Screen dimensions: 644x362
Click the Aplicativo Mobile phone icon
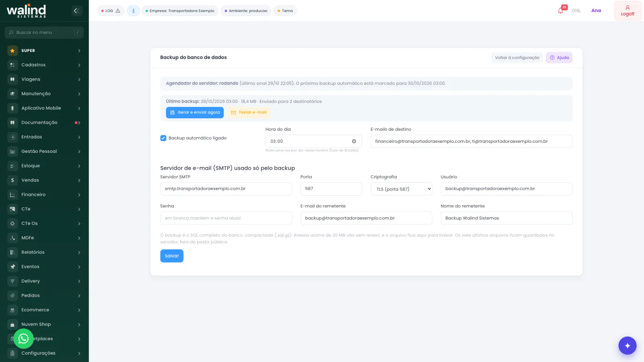tap(12, 108)
